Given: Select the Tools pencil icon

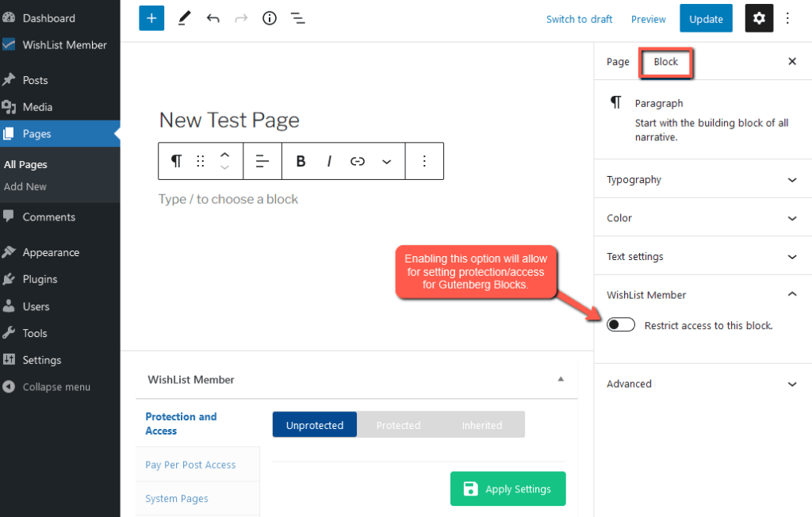Looking at the screenshot, I should pyautogui.click(x=184, y=18).
